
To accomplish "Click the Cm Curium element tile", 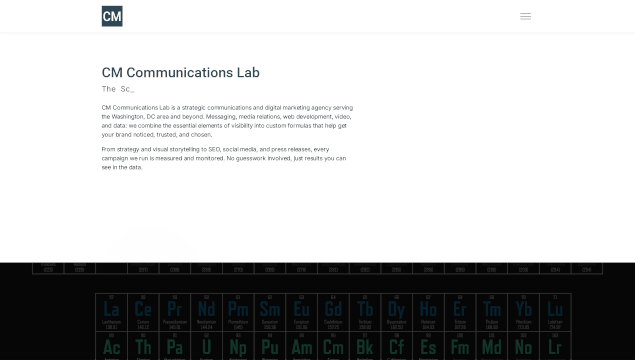I will tap(333, 346).
